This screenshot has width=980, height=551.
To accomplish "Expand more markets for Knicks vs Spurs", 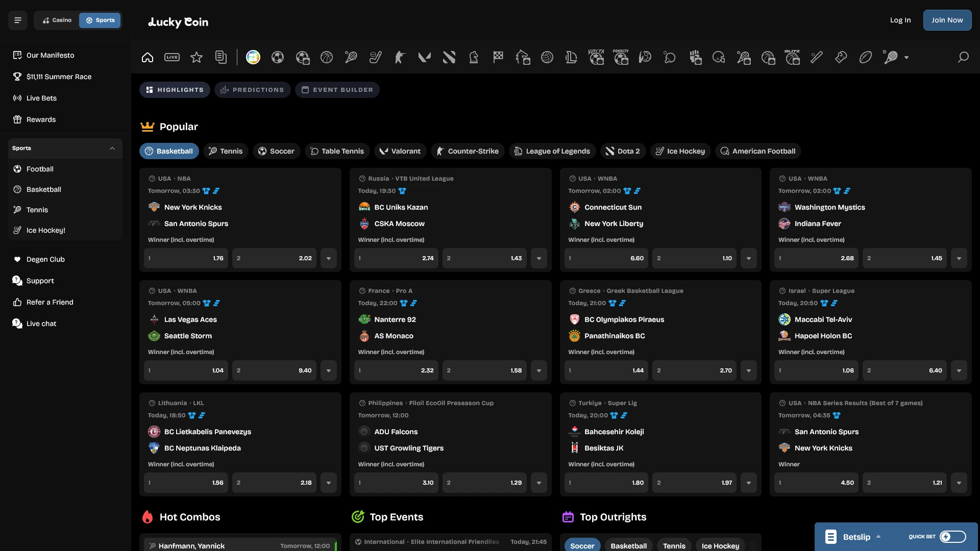I will (x=329, y=258).
